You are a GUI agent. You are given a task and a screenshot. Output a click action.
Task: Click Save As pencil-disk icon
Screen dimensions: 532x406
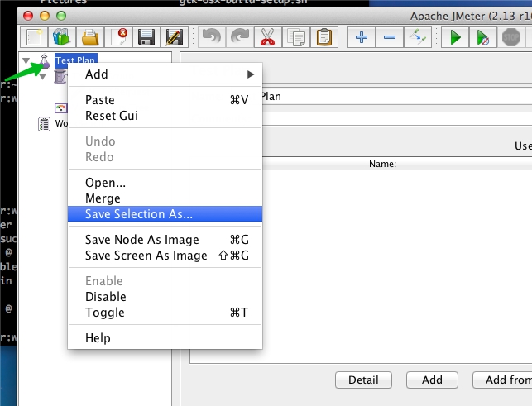tap(175, 37)
